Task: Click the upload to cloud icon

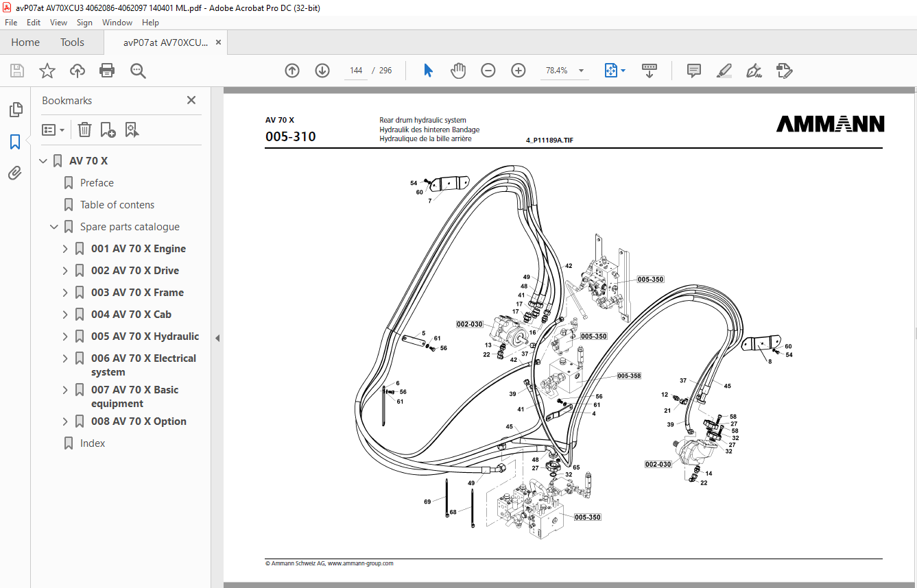Action: pos(78,71)
